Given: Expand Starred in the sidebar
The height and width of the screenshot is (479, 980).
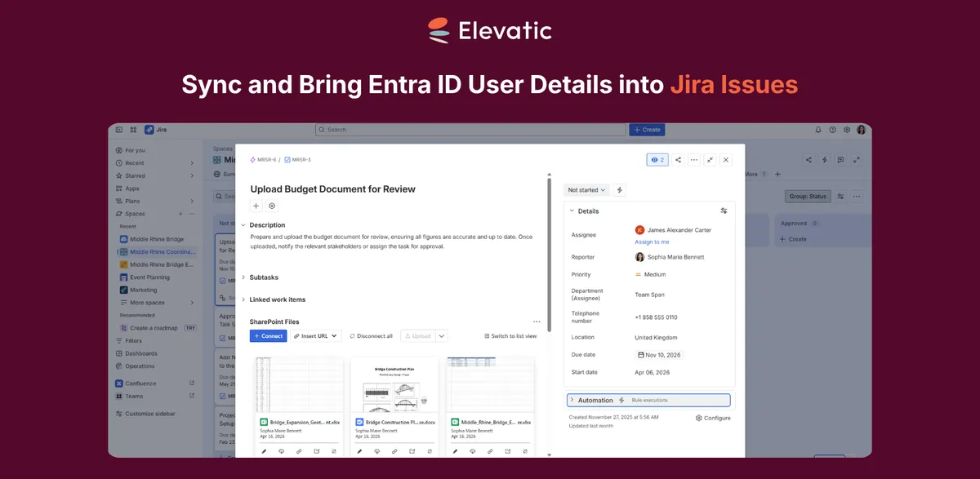Looking at the screenshot, I should coord(192,175).
